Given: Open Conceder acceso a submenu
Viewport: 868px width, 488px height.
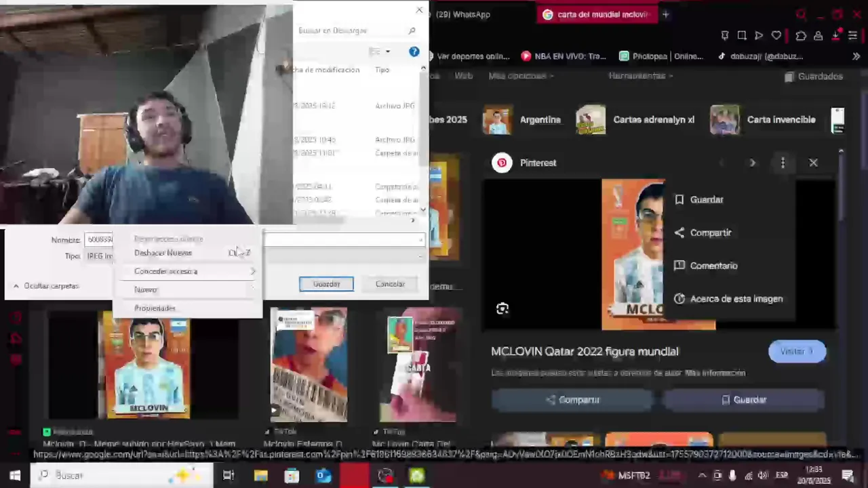Looking at the screenshot, I should pyautogui.click(x=187, y=271).
